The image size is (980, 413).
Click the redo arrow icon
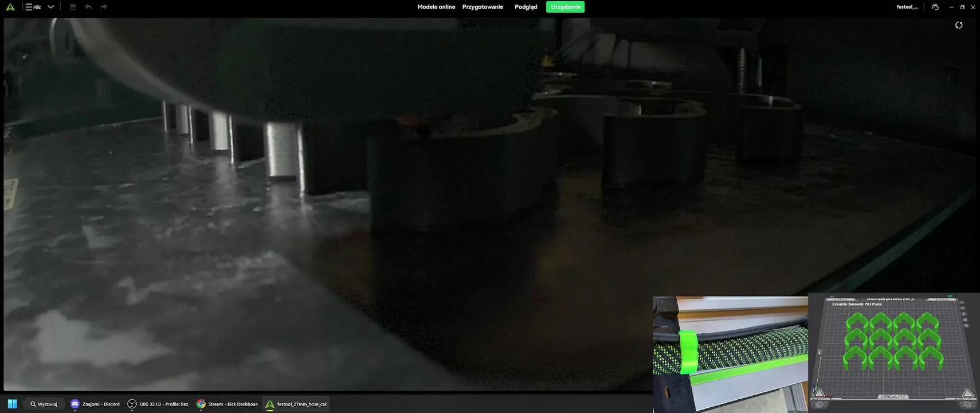point(104,7)
